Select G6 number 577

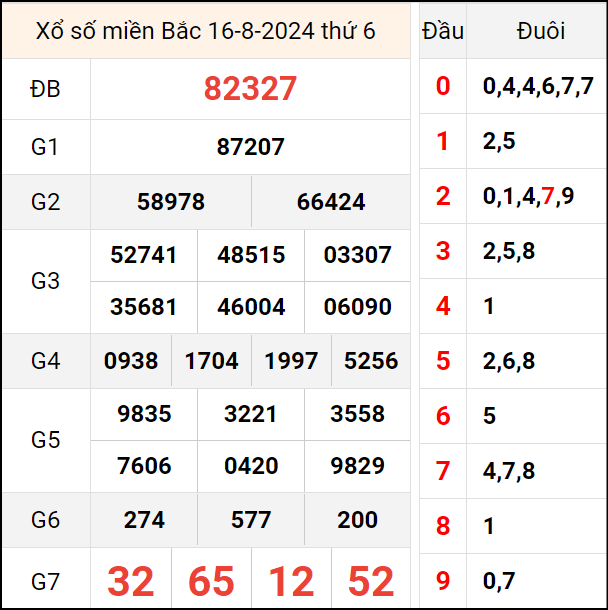point(251,520)
